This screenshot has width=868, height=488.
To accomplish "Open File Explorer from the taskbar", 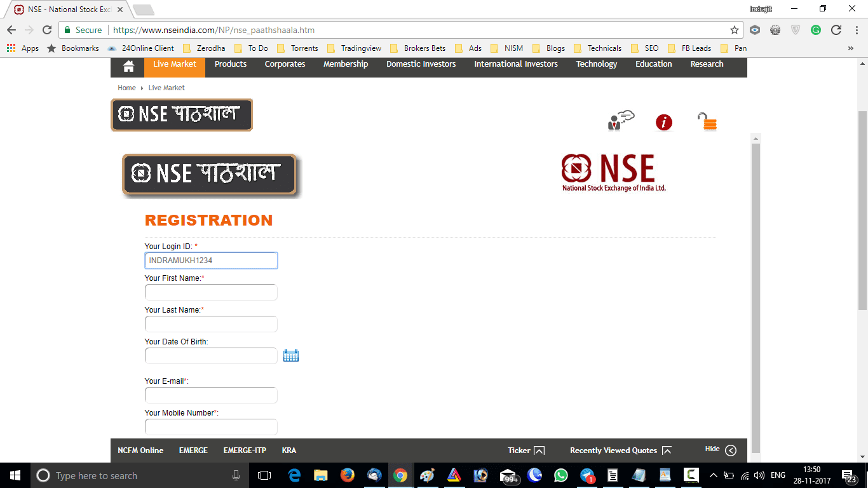I will (x=320, y=475).
